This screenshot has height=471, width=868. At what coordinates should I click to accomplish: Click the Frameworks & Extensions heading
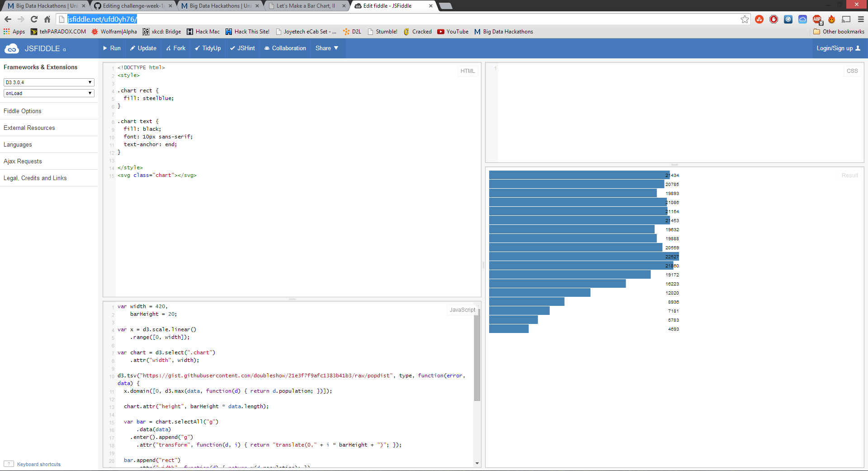(x=40, y=67)
